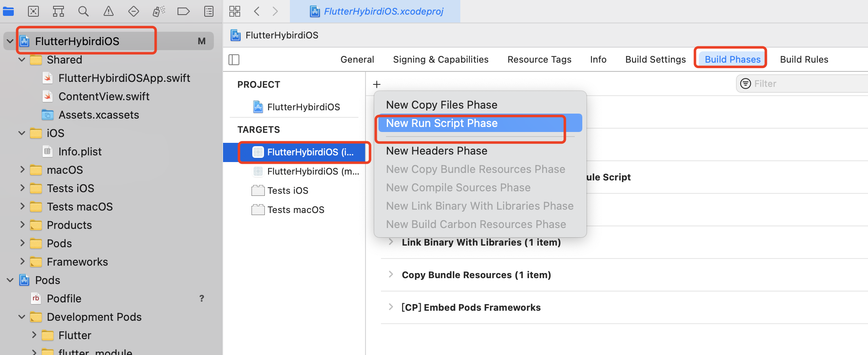
Task: Collapse the Pods project
Action: click(x=10, y=280)
